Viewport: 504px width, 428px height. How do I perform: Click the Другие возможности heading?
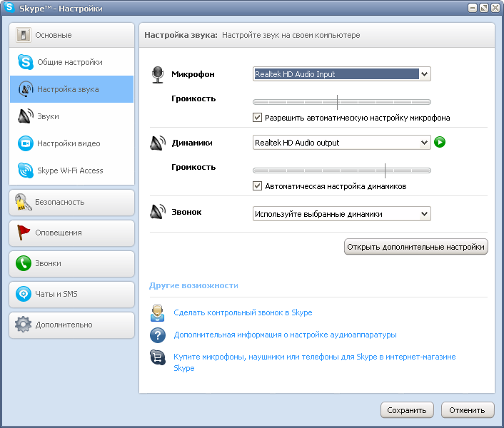tap(194, 285)
